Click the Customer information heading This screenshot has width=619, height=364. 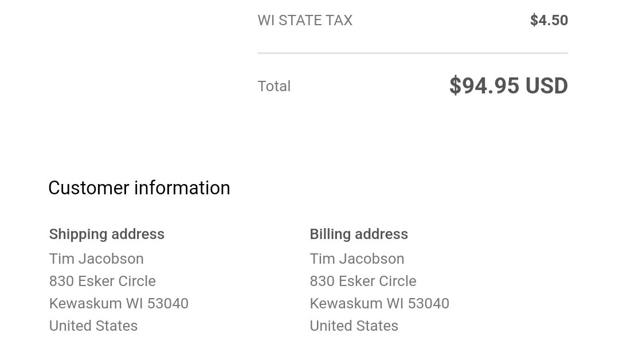pyautogui.click(x=139, y=187)
